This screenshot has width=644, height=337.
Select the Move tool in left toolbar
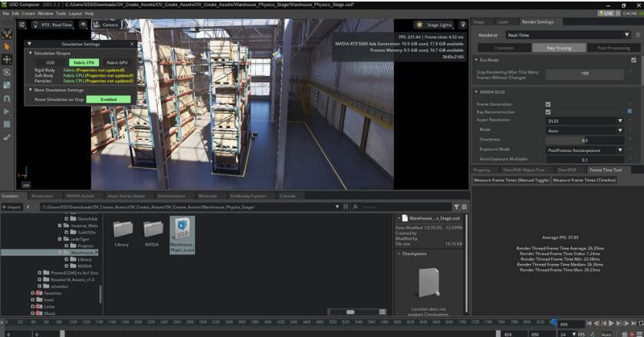(x=8, y=59)
